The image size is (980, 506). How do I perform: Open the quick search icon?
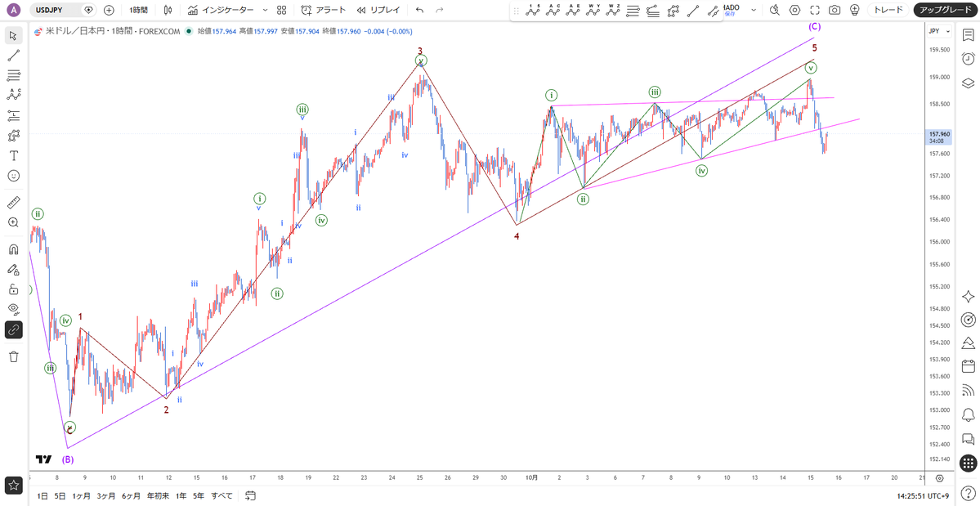click(x=775, y=10)
